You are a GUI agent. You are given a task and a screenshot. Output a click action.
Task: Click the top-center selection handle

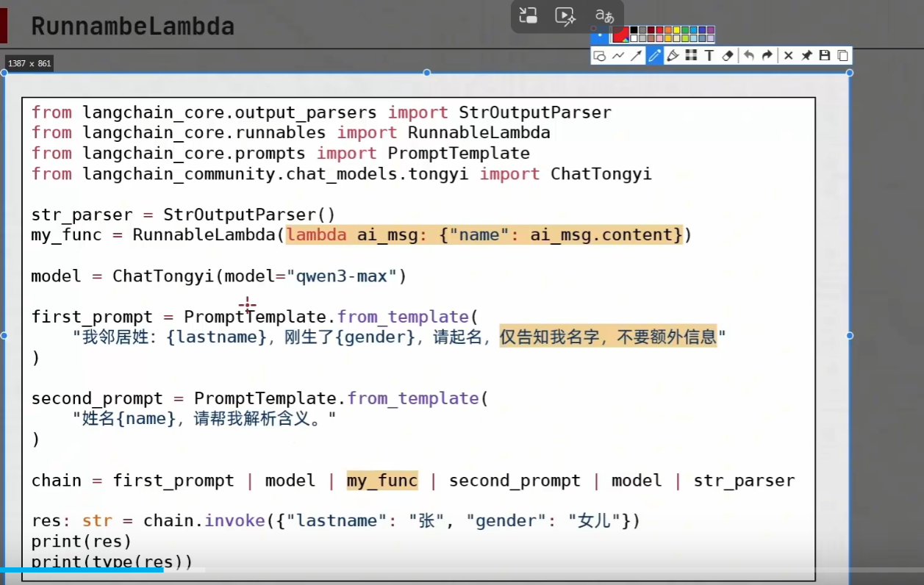pyautogui.click(x=427, y=73)
